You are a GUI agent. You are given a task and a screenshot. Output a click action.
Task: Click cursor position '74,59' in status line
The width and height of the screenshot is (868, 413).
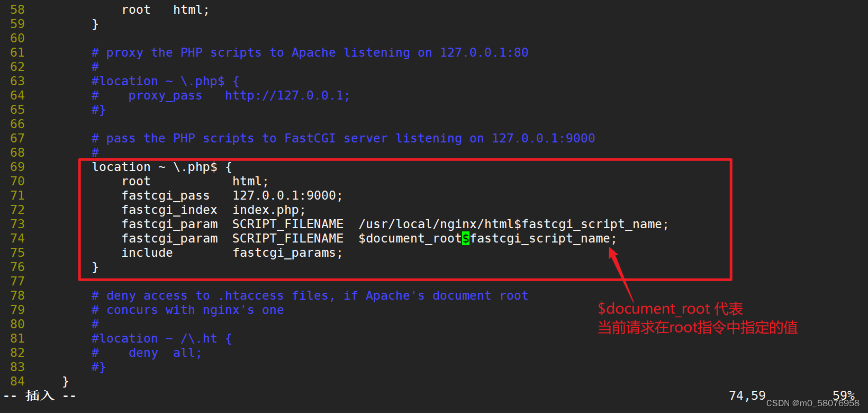coord(747,396)
